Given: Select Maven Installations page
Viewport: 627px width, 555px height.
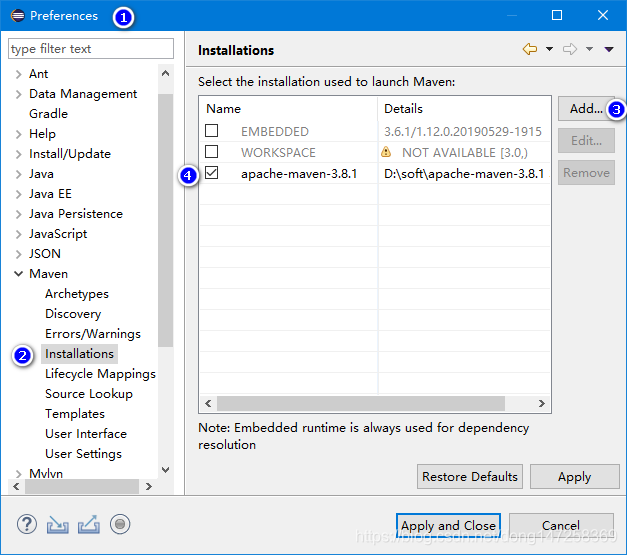Looking at the screenshot, I should pos(80,354).
